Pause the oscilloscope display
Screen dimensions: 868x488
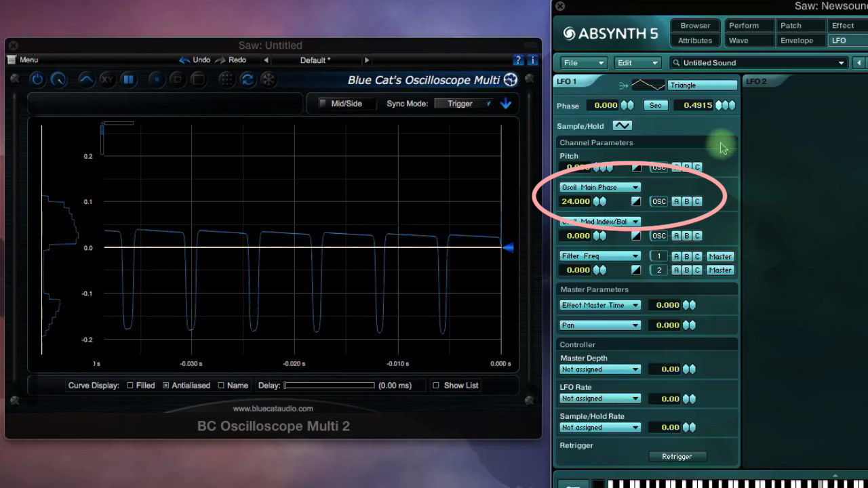click(127, 79)
